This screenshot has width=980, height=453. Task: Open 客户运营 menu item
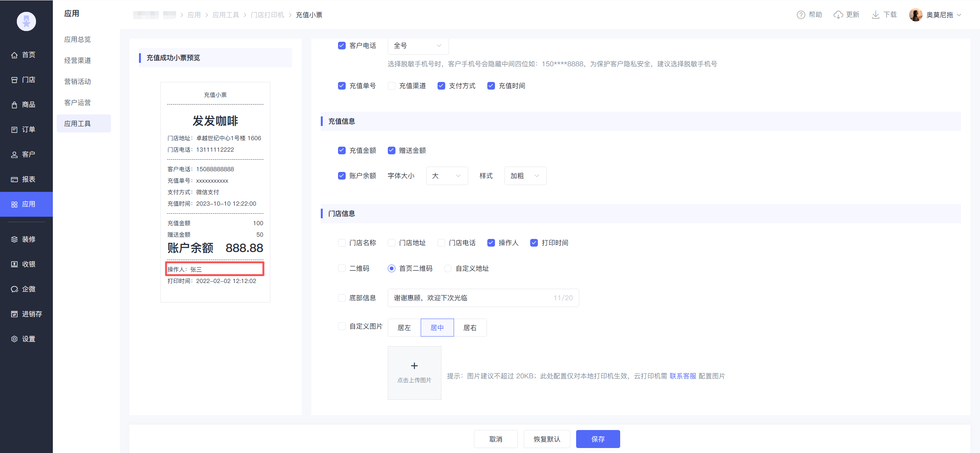click(x=78, y=103)
